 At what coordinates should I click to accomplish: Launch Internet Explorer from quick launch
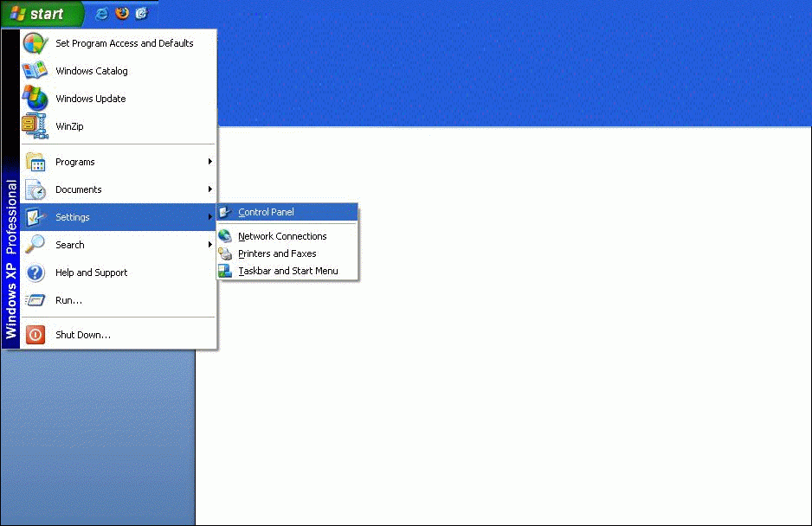coord(101,14)
